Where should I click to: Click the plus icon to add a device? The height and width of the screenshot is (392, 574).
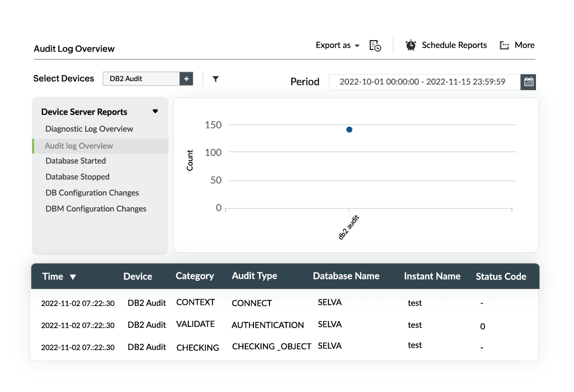(186, 79)
